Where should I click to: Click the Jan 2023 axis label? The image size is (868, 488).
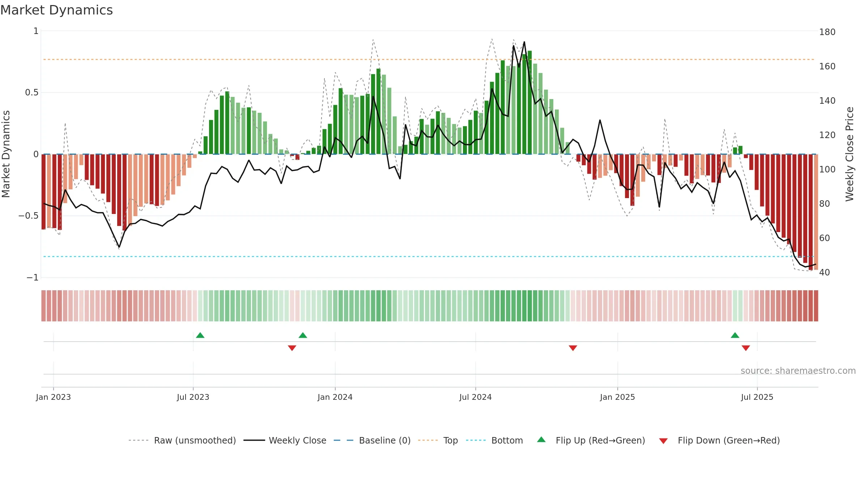54,397
